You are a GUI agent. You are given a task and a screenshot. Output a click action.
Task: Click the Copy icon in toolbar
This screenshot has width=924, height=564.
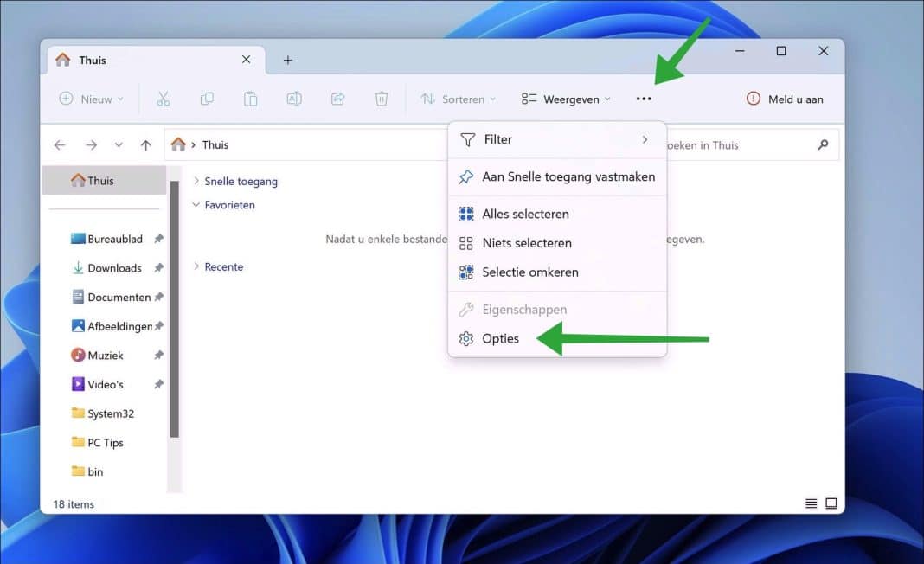point(207,99)
